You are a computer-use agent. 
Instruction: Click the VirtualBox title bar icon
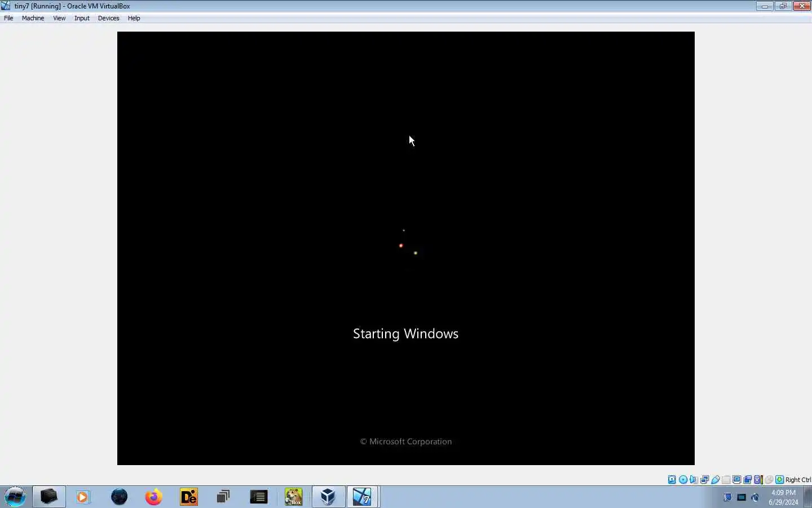click(6, 6)
